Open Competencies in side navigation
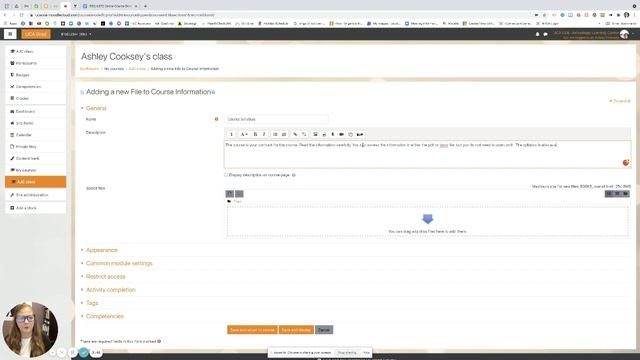The width and height of the screenshot is (640, 360). (36, 87)
